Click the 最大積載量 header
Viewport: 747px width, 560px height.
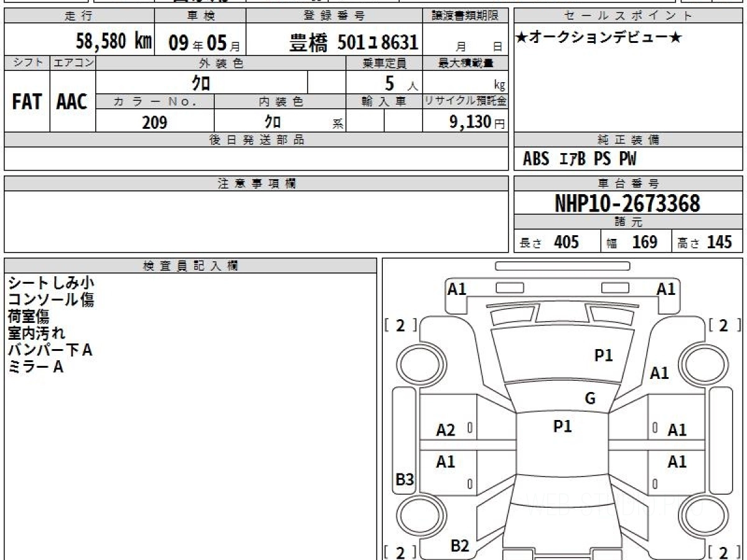[x=466, y=63]
